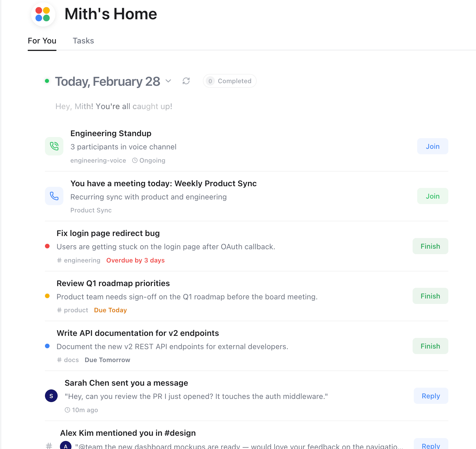Expand the Today, February 28 date chevron
The image size is (476, 449).
168,81
